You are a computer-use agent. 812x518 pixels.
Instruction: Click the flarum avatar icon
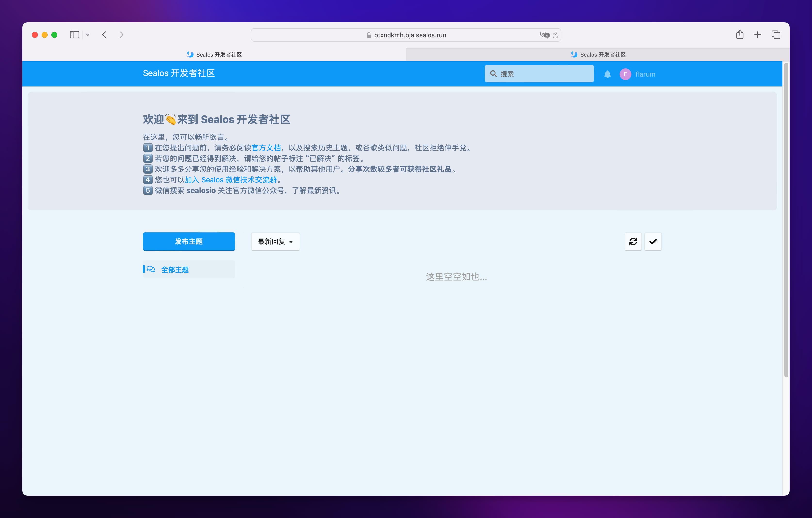pyautogui.click(x=625, y=74)
